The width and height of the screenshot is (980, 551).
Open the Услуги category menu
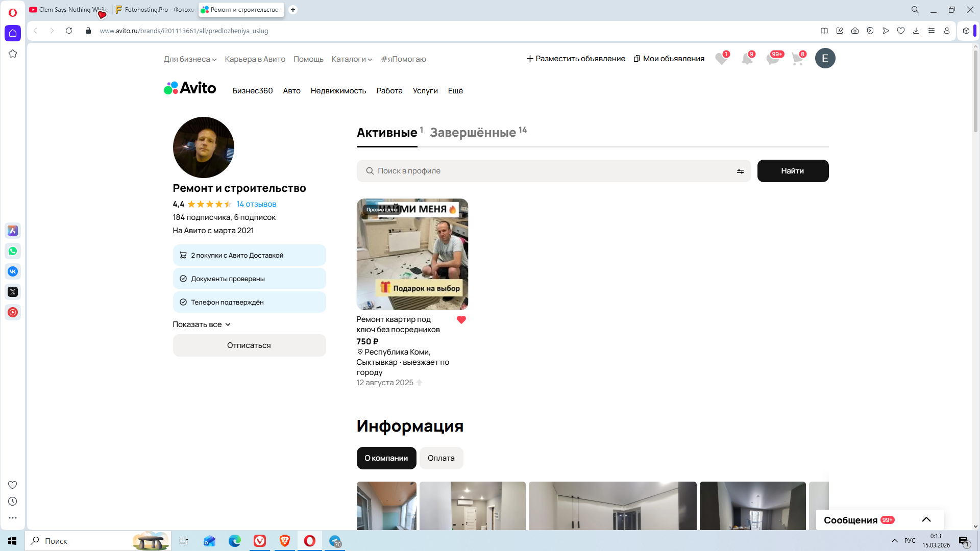tap(425, 91)
